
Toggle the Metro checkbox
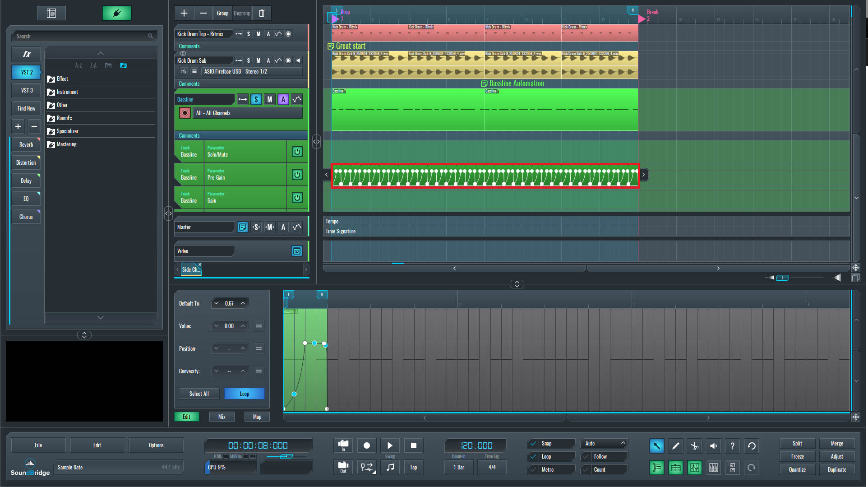(534, 469)
